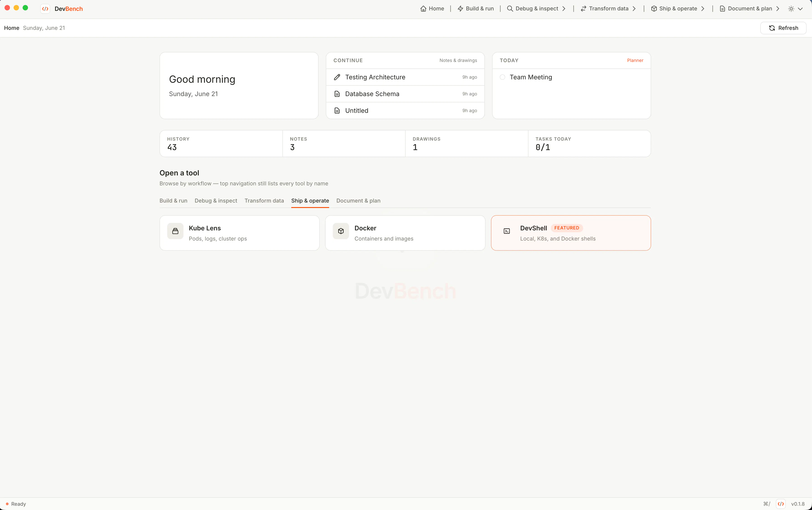Click the DevShell terminal icon

coord(507,231)
